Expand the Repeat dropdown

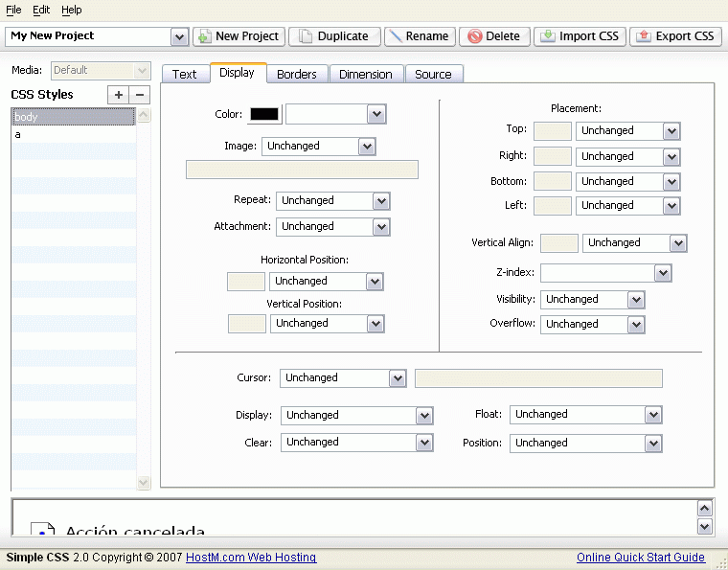(x=381, y=201)
